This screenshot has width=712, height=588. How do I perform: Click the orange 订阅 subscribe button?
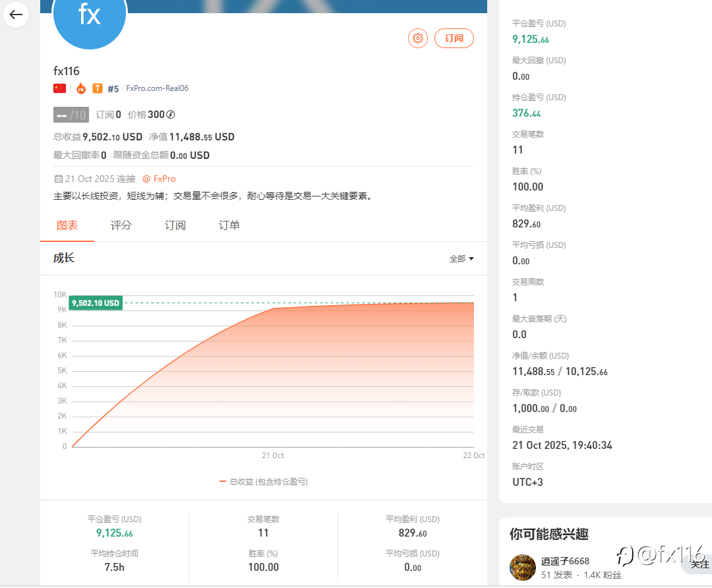click(x=454, y=39)
